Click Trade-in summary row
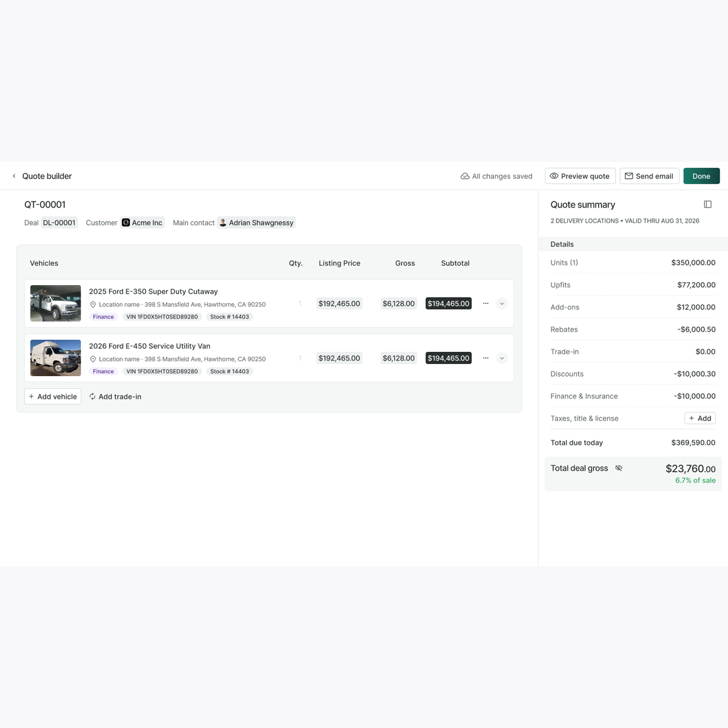Viewport: 728px width, 728px height. [x=633, y=352]
